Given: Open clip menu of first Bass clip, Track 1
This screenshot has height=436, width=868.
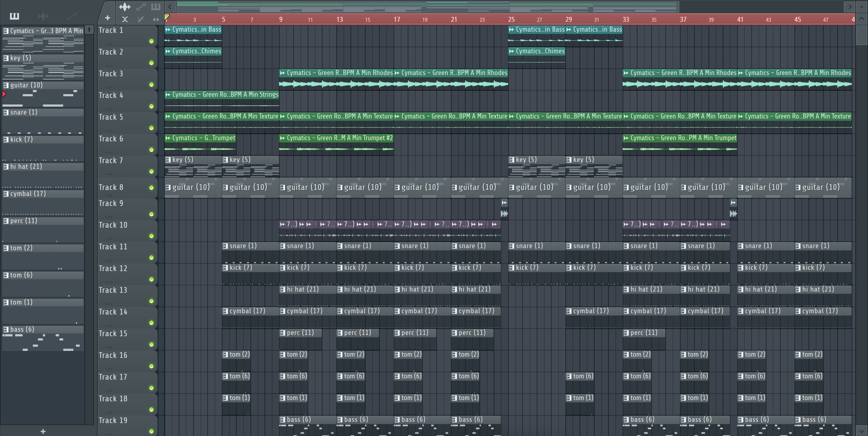Looking at the screenshot, I should click(x=168, y=30).
